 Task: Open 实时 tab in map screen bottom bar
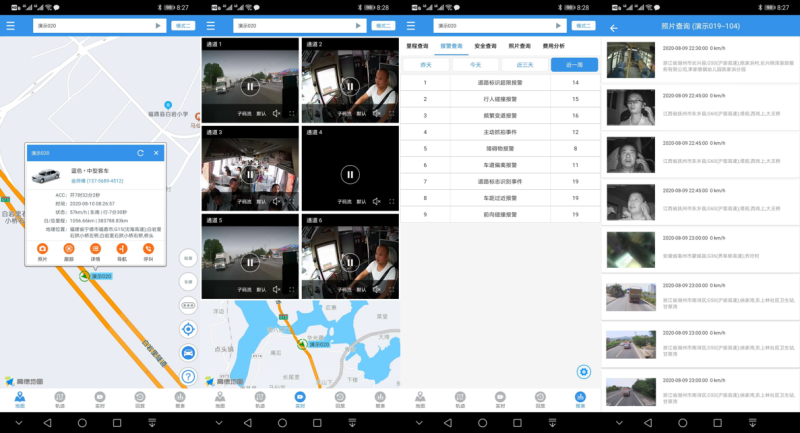[100, 399]
